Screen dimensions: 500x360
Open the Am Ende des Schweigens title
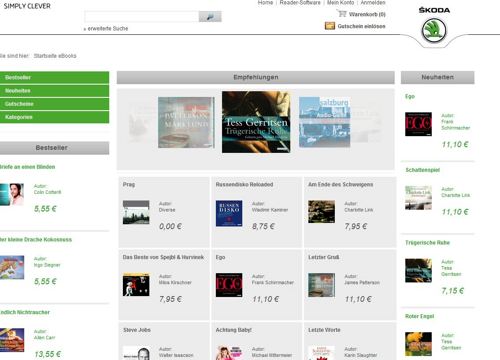[340, 184]
